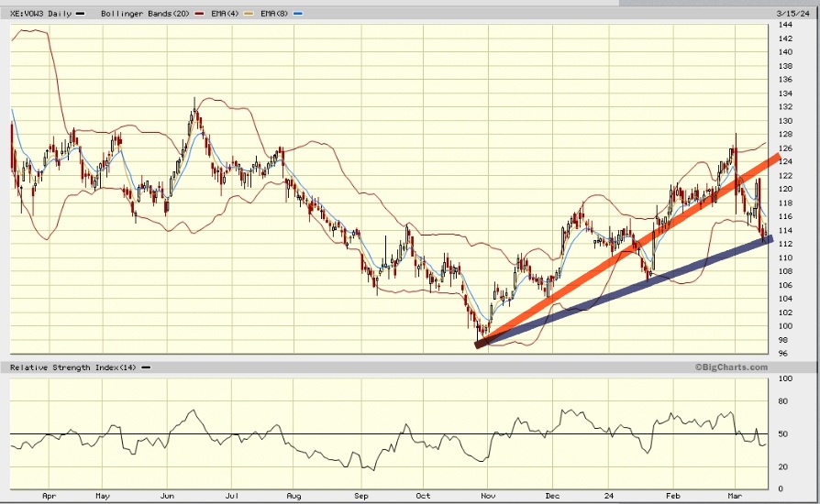
Task: Click the Aug month label
Action: point(294,496)
